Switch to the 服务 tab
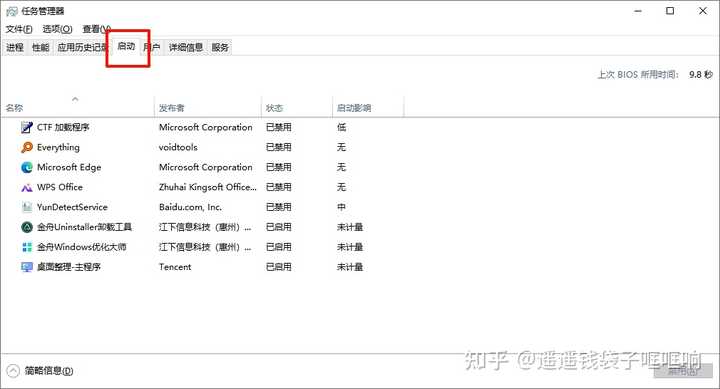The image size is (720, 389). [220, 47]
